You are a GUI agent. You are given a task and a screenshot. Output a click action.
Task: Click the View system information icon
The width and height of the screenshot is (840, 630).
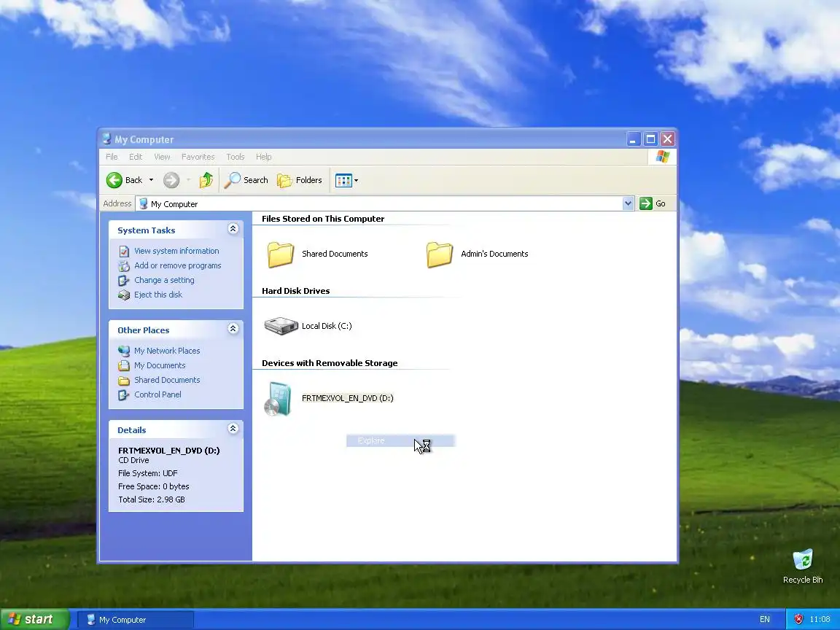[x=124, y=252]
